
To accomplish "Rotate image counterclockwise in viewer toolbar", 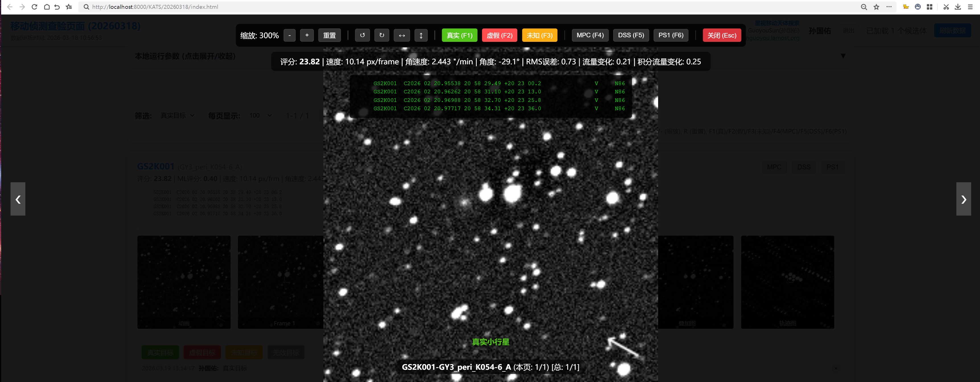I will tap(362, 35).
